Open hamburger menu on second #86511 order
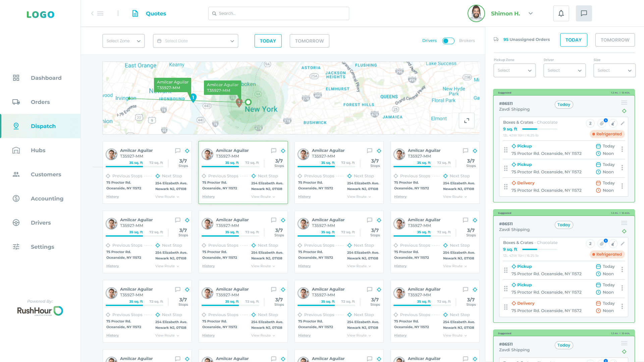This screenshot has width=644, height=362. pos(624,223)
